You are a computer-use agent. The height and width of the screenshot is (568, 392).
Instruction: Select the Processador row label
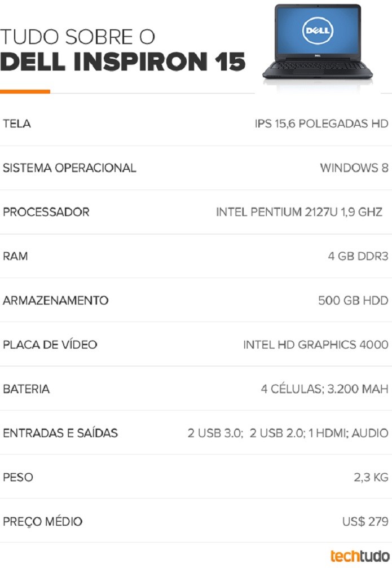coord(46,212)
